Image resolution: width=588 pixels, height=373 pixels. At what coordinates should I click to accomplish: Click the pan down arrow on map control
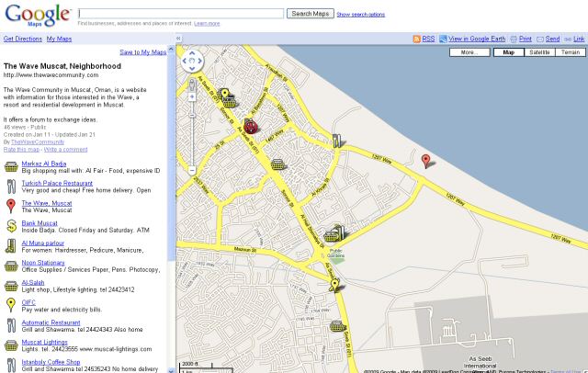192,69
